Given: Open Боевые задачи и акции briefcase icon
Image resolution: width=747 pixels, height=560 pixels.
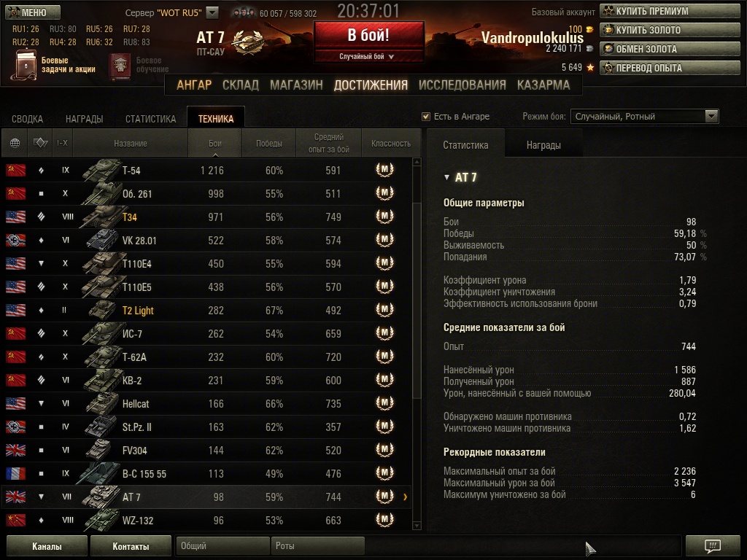Looking at the screenshot, I should pyautogui.click(x=23, y=65).
